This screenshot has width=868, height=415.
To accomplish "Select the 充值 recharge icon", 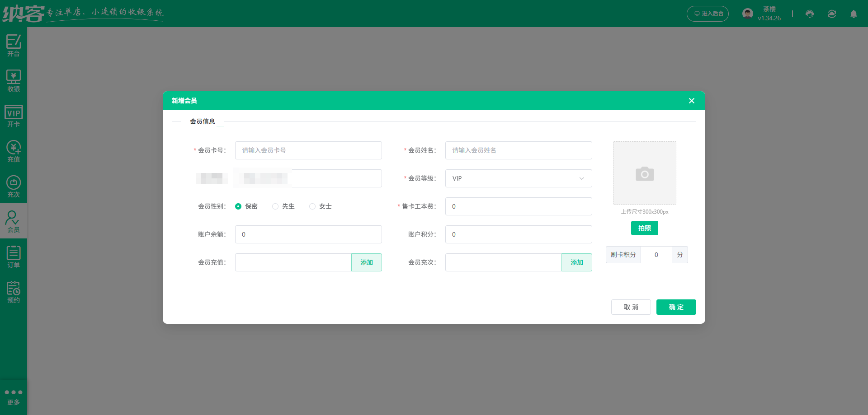I will coord(14,151).
